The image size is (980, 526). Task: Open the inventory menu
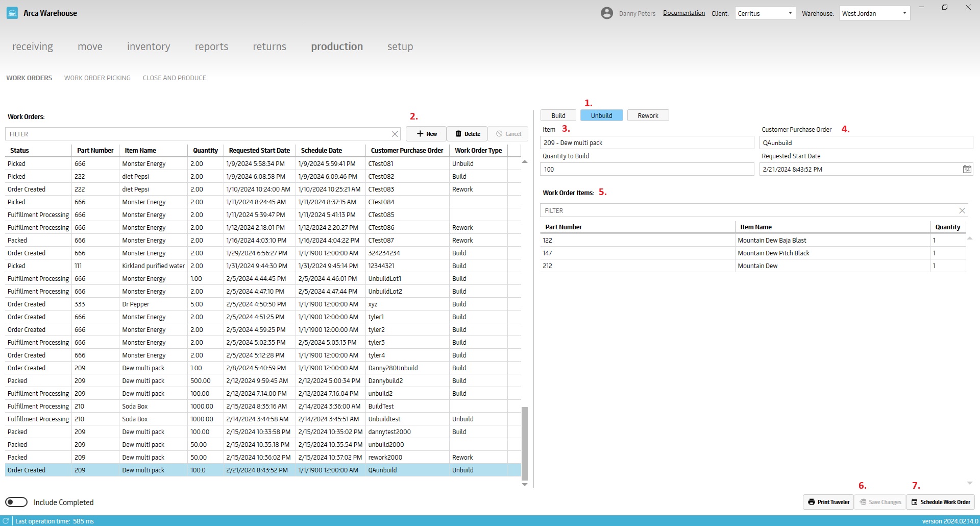(149, 46)
